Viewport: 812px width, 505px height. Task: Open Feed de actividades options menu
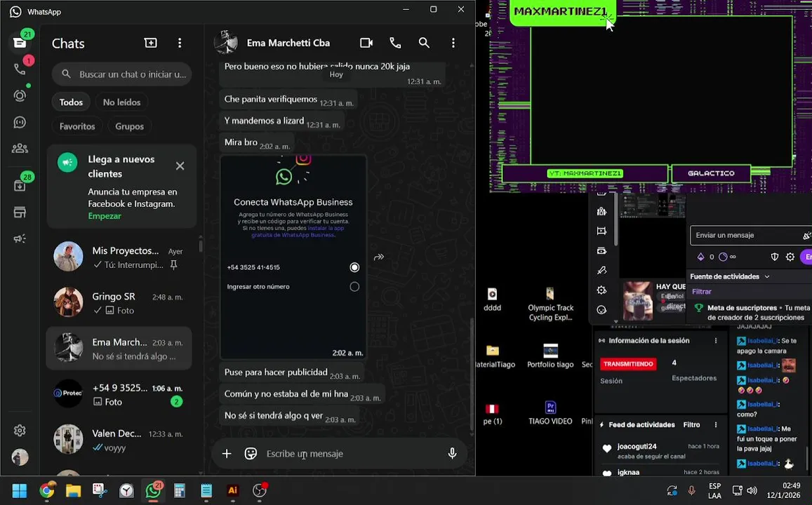coord(716,425)
